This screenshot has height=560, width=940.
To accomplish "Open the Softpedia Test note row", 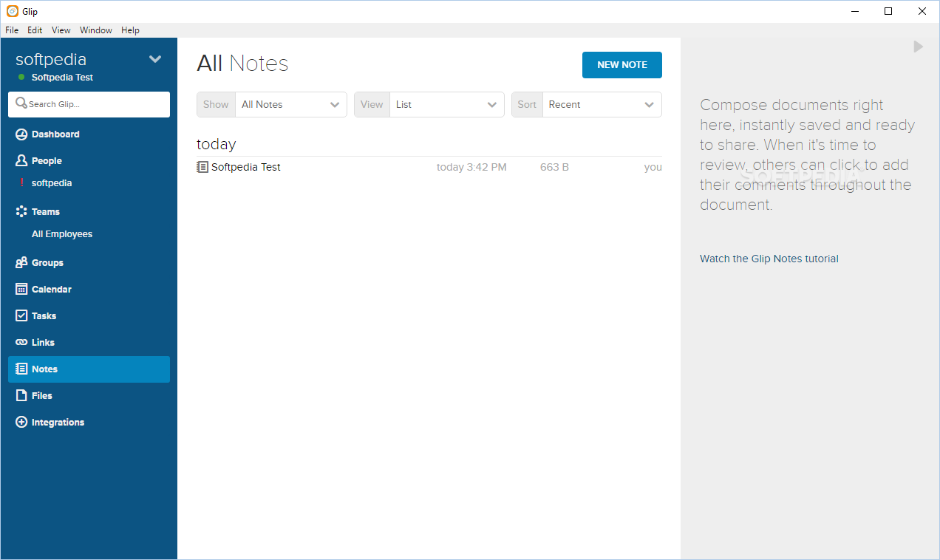I will click(x=429, y=167).
